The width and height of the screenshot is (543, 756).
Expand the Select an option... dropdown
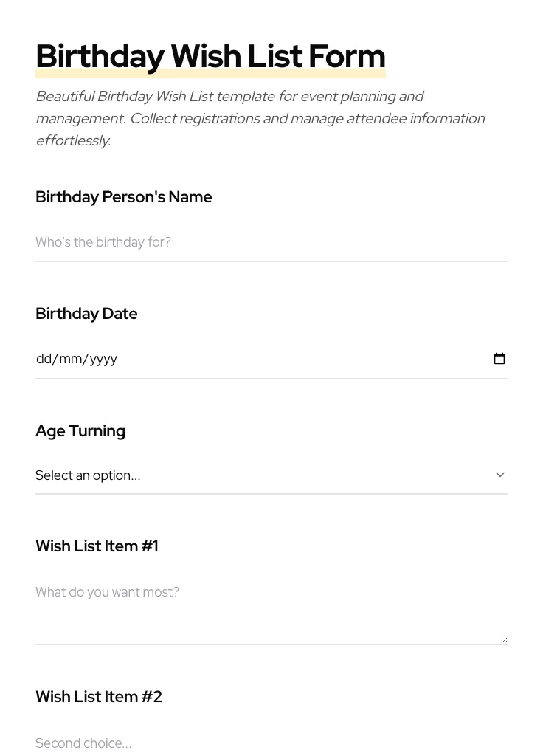tap(271, 475)
